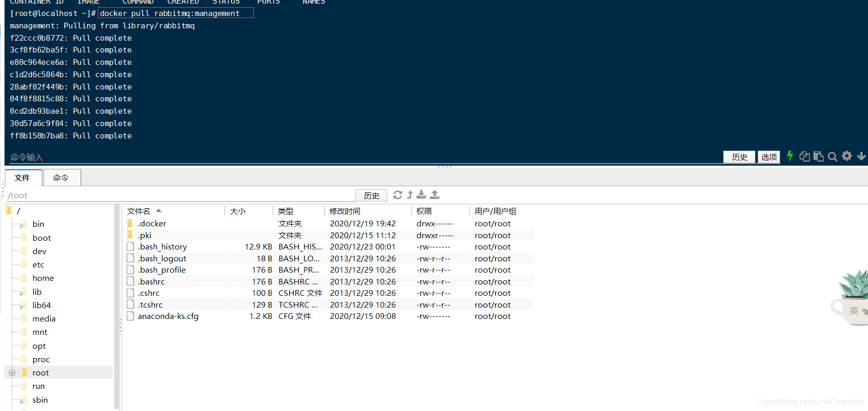Image resolution: width=868 pixels, height=411 pixels.
Task: Select the media folder in tree
Action: (44, 318)
